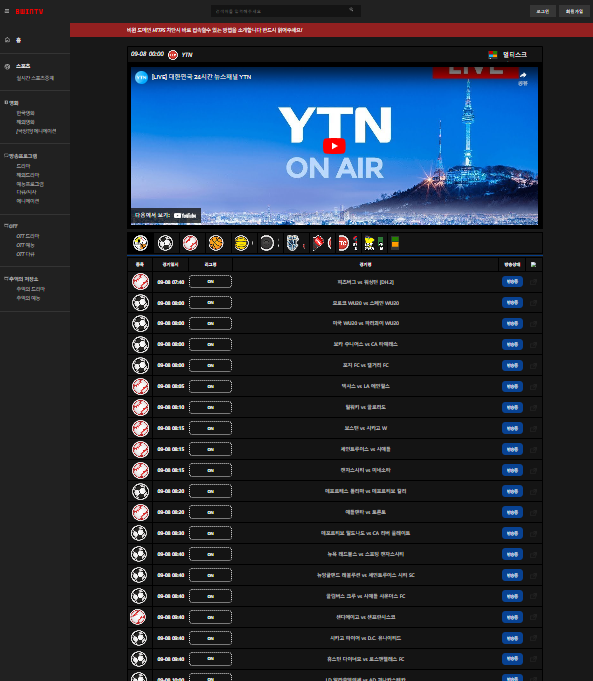
Task: Expand the OTT section heading
Action: (11, 226)
